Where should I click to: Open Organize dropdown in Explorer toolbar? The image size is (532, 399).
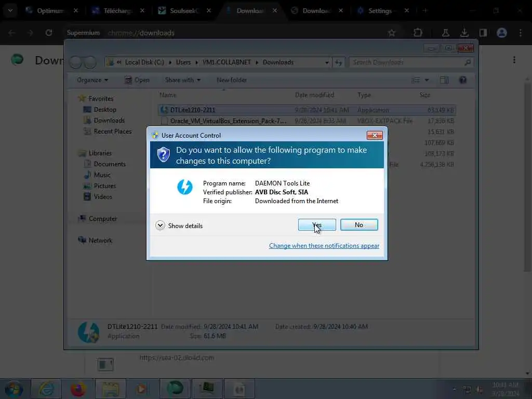(x=92, y=80)
